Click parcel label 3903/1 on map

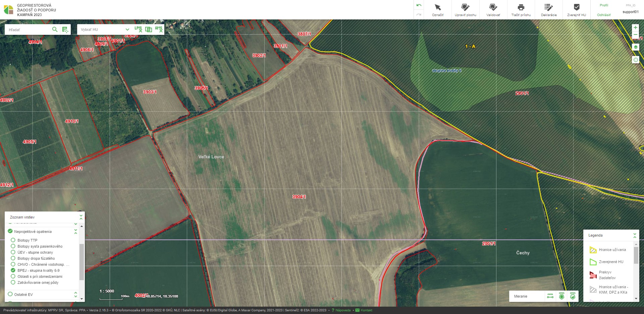pyautogui.click(x=150, y=92)
